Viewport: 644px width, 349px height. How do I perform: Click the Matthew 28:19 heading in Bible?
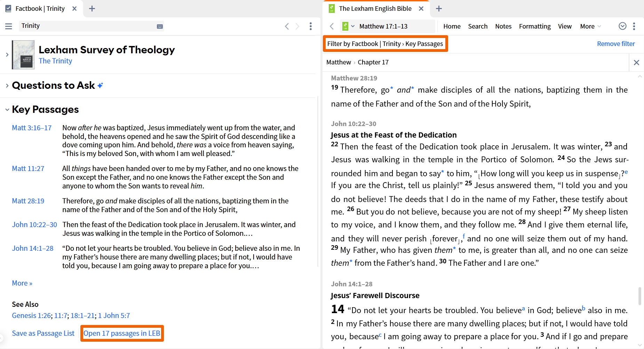coord(354,78)
